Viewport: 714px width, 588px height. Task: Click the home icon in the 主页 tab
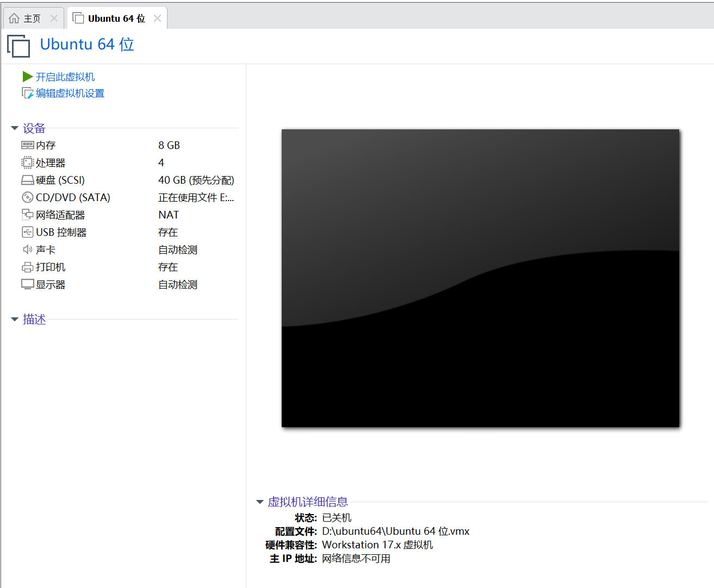14,18
